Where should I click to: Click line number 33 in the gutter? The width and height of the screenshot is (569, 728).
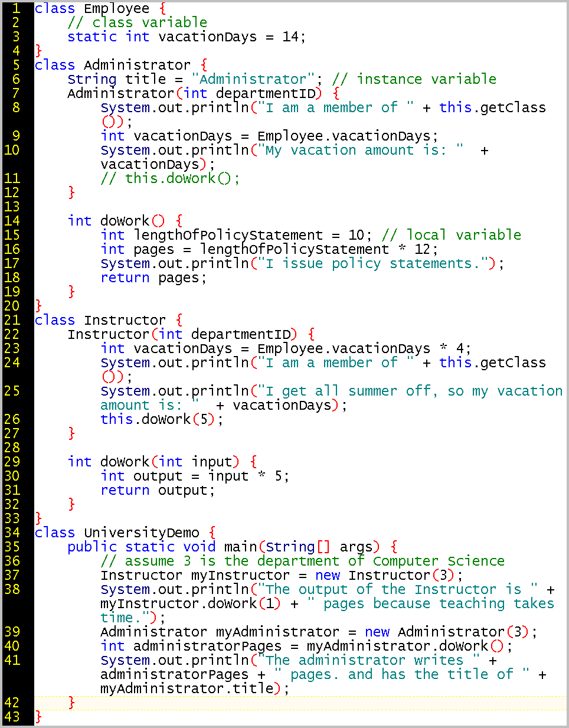pos(12,519)
